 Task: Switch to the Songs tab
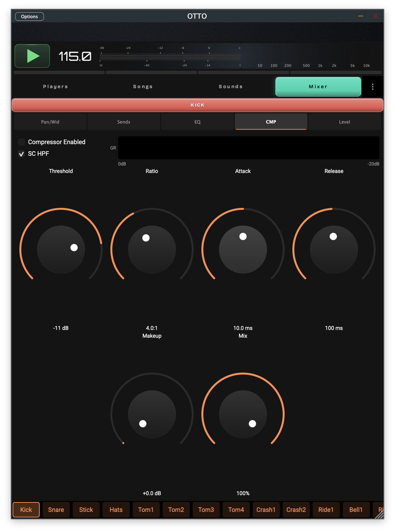143,86
